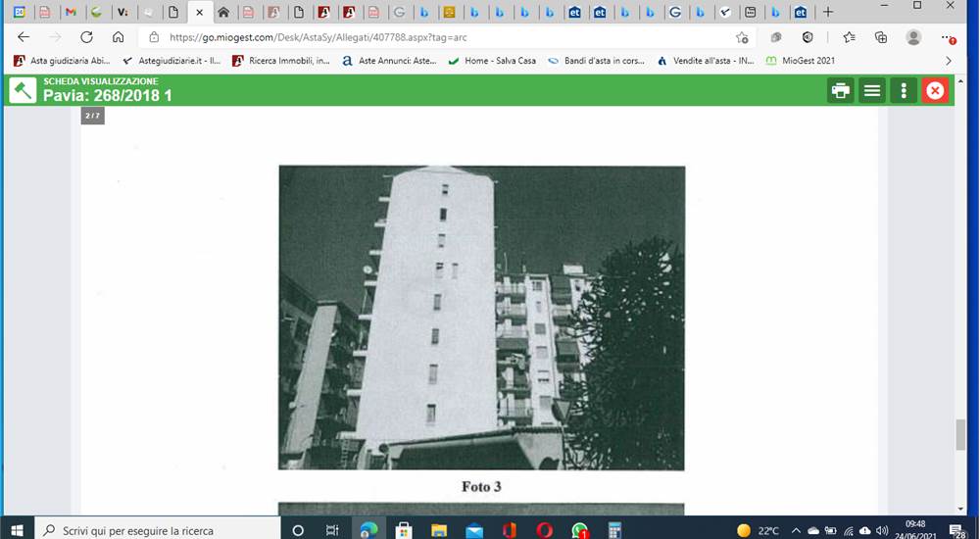Image resolution: width=980 pixels, height=539 pixels.
Task: Open bookmark MioGest 2021
Action: tap(800, 61)
